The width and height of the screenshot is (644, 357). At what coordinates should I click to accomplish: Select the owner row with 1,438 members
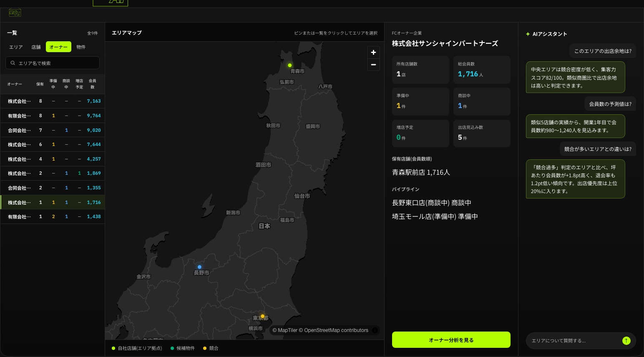pyautogui.click(x=53, y=217)
